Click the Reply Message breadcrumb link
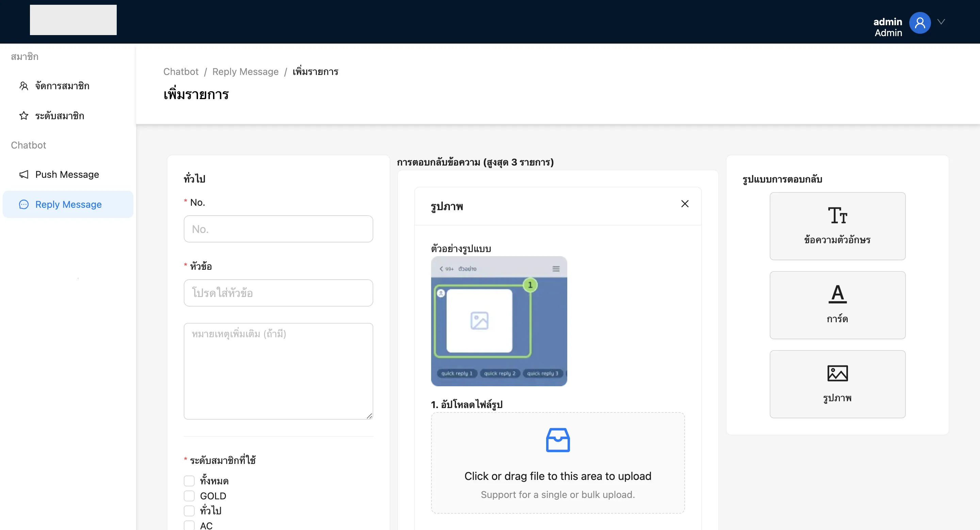The width and height of the screenshot is (980, 530). tap(245, 72)
